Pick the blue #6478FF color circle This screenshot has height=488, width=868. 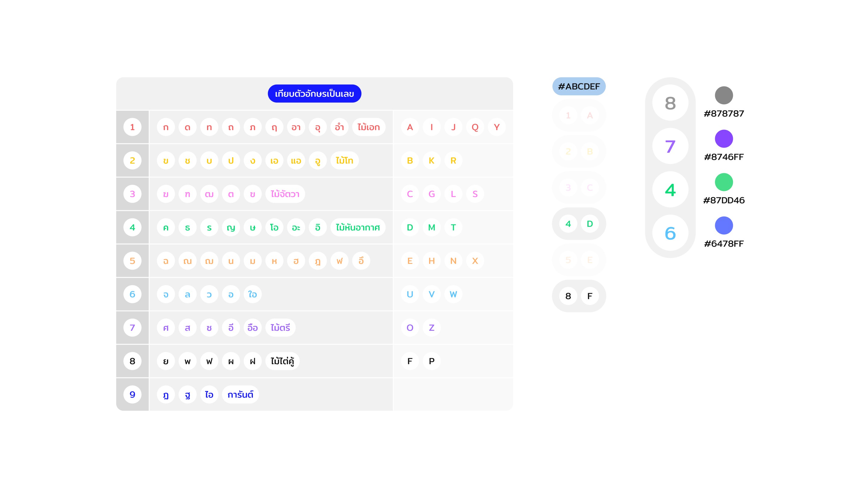(723, 225)
